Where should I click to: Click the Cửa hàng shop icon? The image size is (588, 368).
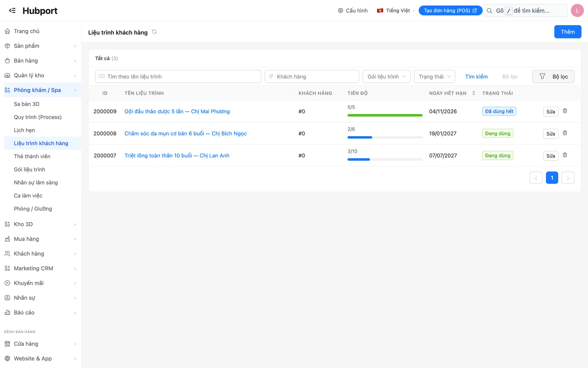(7, 344)
